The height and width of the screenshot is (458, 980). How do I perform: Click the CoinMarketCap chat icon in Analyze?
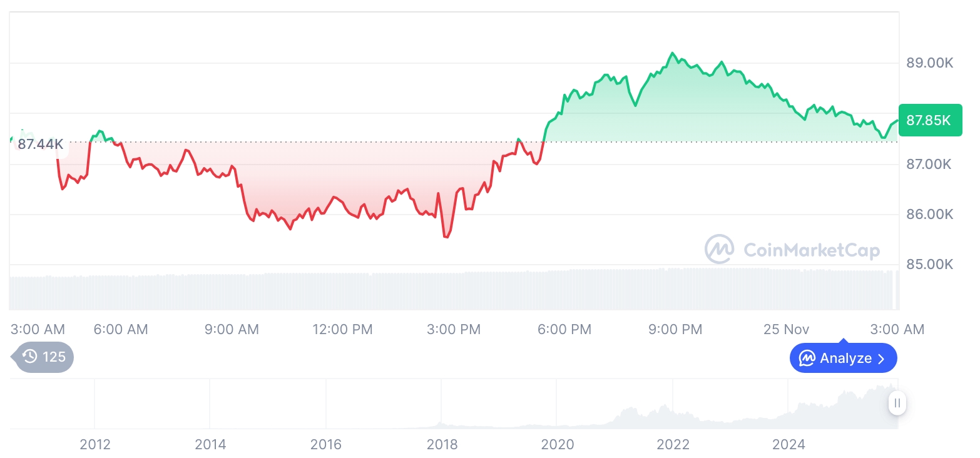[807, 359]
